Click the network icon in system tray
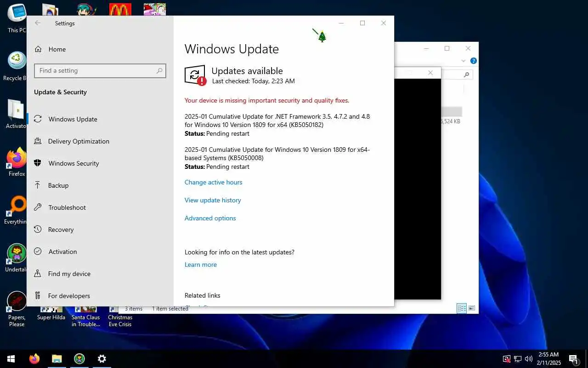Screen dimensions: 588x368 pos(517,359)
